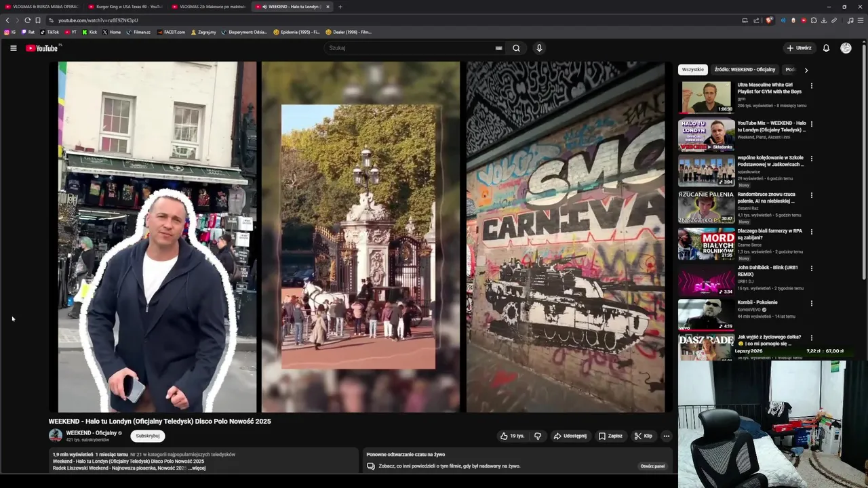Open the wspólne kolędowanie video thumbnail

tap(706, 171)
